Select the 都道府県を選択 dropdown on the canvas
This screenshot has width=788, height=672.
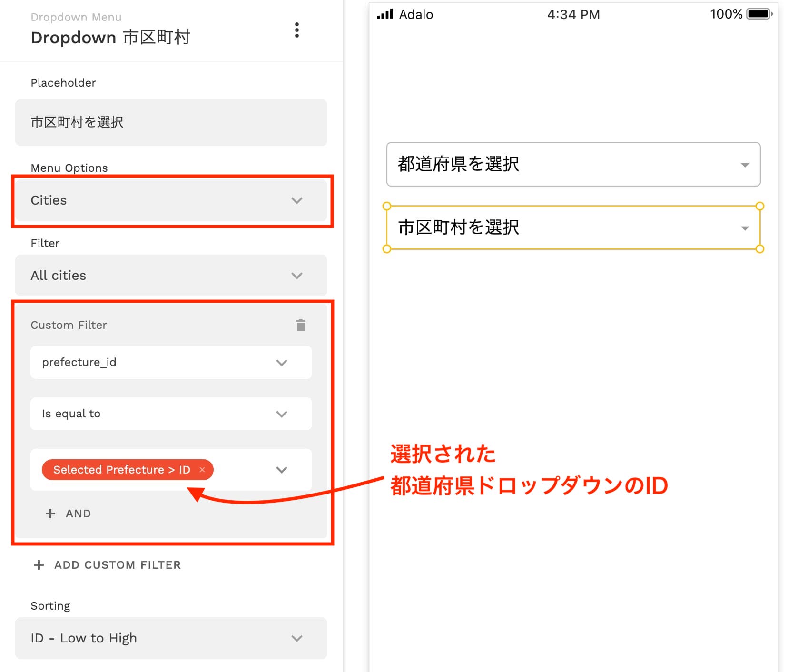point(573,164)
